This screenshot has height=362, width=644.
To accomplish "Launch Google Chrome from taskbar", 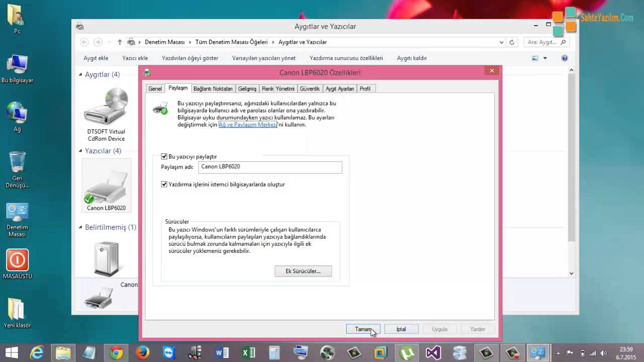I will [x=116, y=353].
